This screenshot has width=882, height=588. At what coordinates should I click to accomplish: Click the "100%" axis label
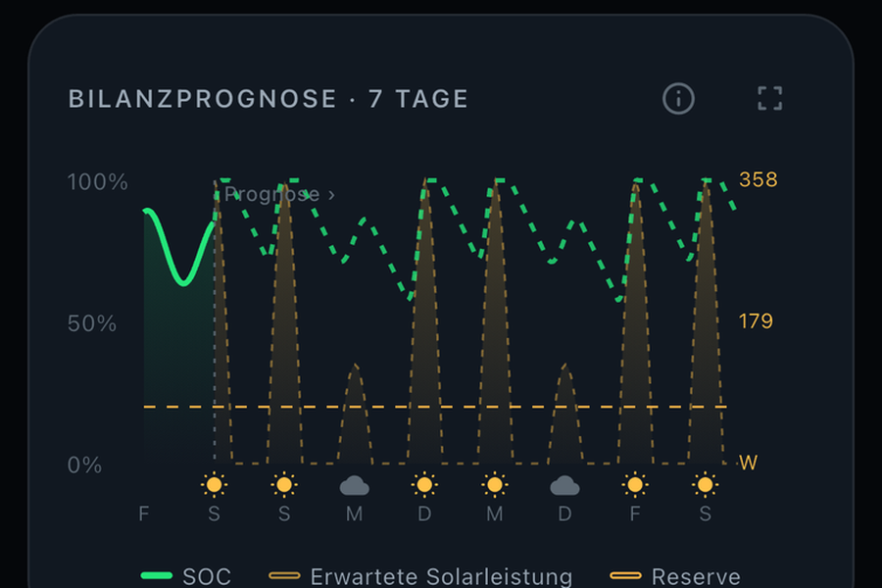98,182
